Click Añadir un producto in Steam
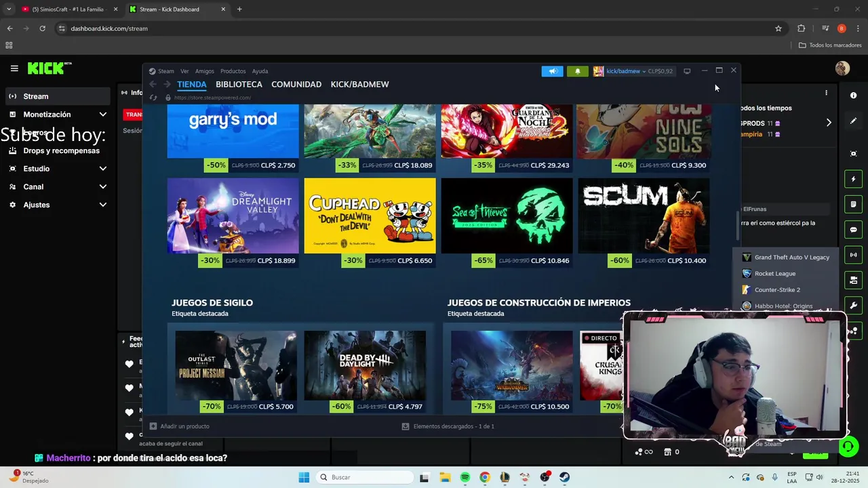 (x=180, y=426)
